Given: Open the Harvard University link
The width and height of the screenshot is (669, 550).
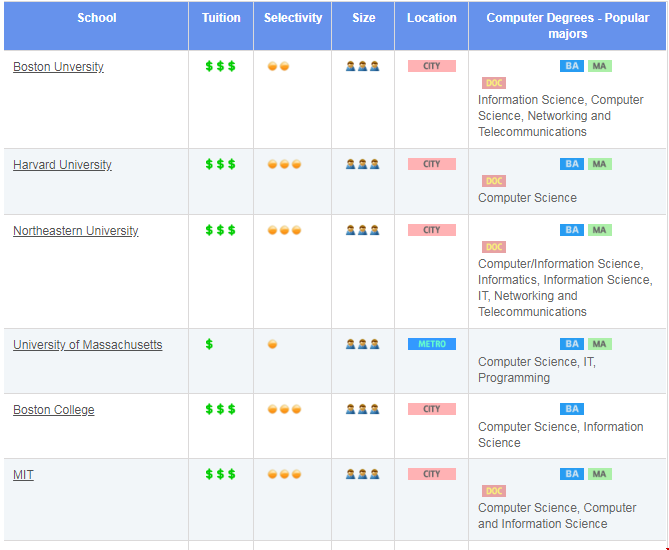Looking at the screenshot, I should point(62,165).
